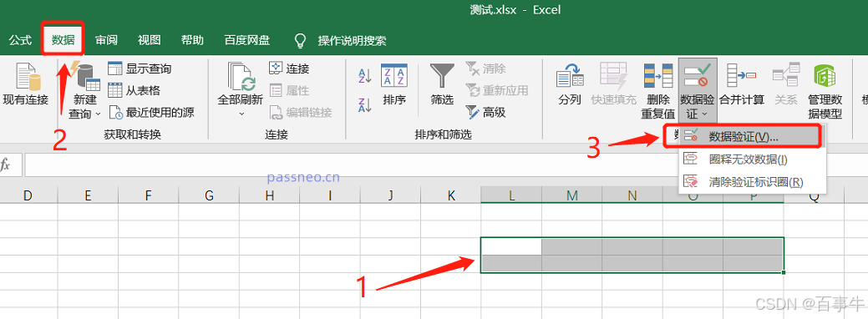Select column N header
This screenshot has width=868, height=319.
point(632,195)
